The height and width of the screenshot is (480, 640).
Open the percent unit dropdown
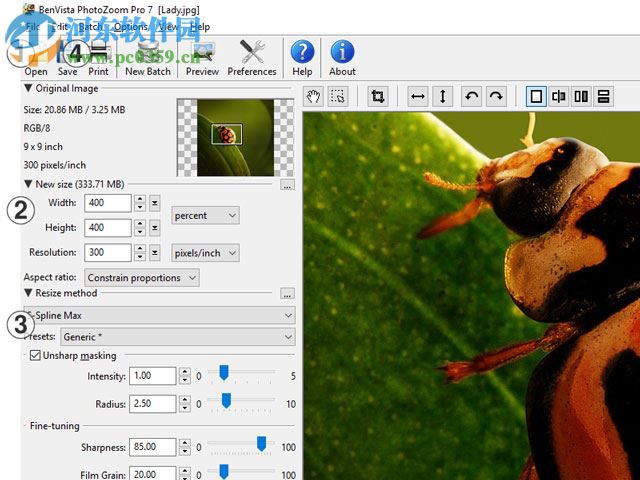coord(205,215)
